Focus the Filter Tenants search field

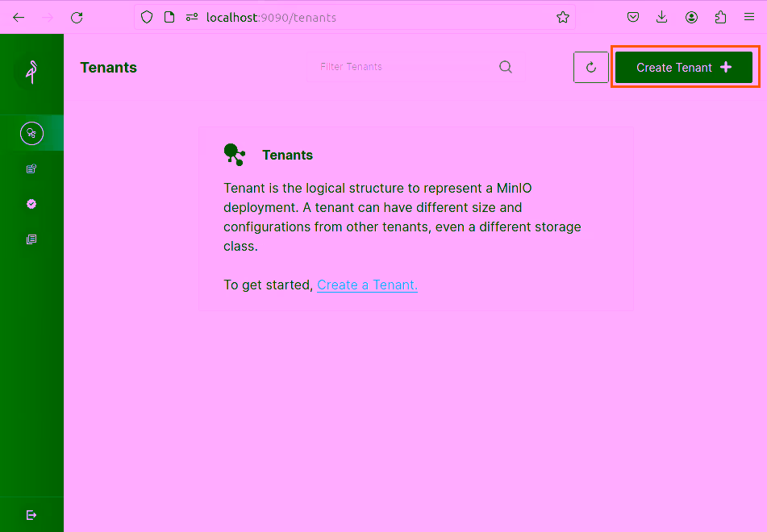[403, 67]
